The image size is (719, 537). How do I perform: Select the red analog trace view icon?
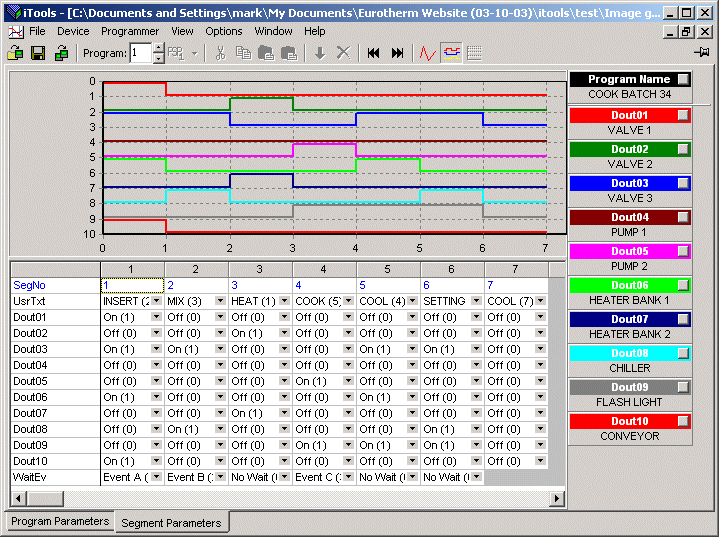click(427, 53)
